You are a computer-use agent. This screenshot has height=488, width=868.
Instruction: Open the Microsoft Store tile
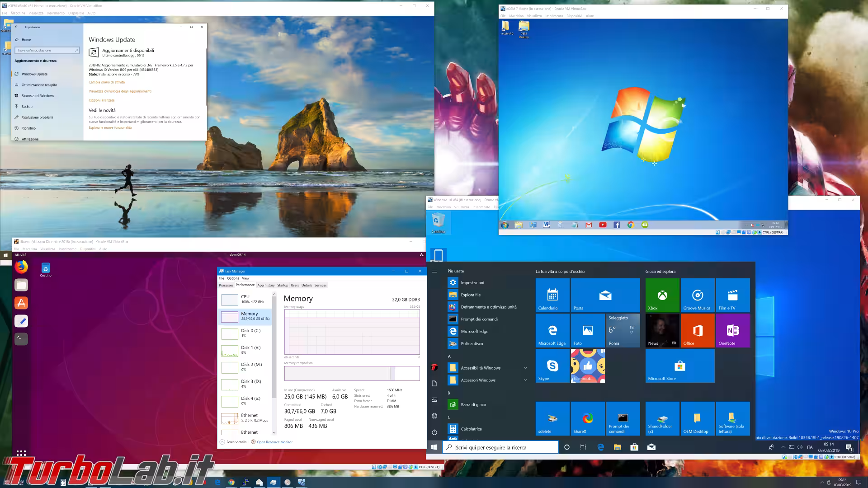click(679, 366)
